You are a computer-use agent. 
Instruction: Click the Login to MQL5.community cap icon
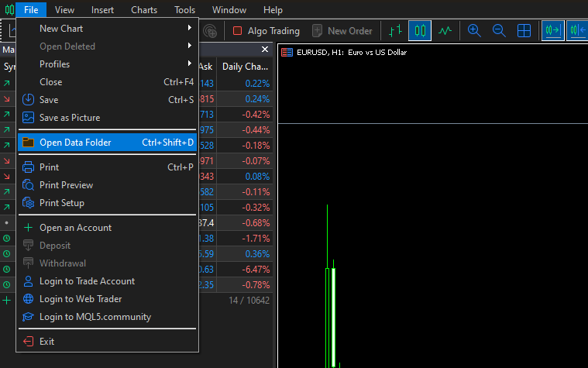[x=28, y=317]
